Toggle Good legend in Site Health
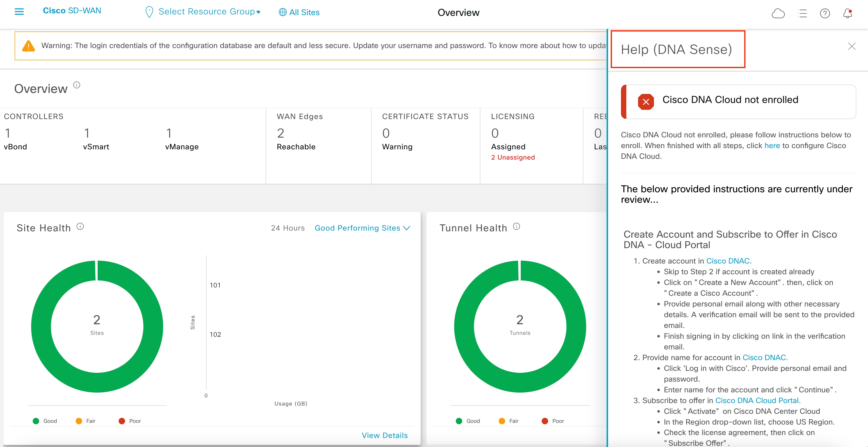 coord(45,421)
